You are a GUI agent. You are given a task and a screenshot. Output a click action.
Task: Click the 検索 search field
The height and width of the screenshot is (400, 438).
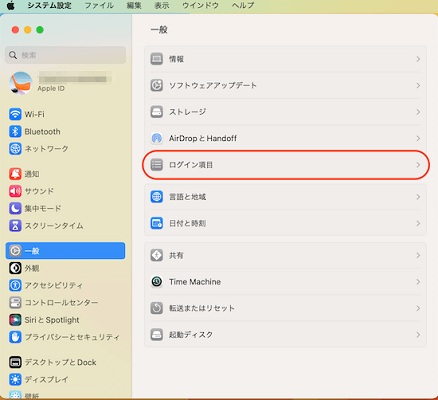(x=65, y=55)
